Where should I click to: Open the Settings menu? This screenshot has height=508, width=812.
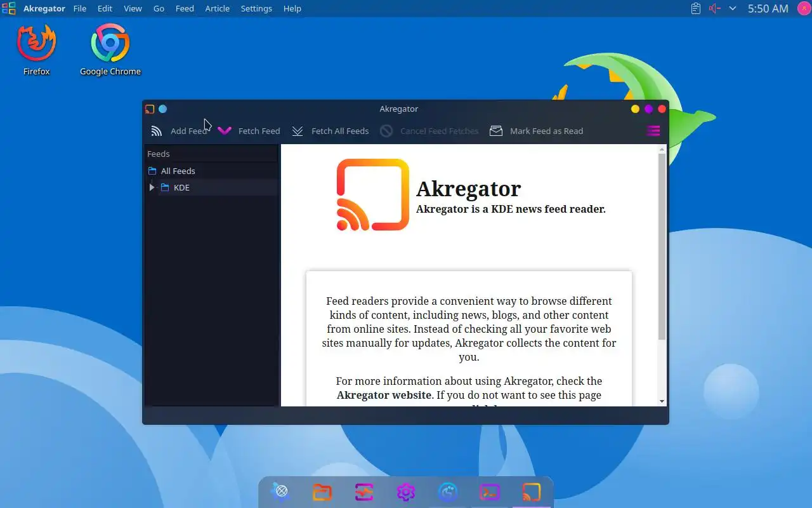[x=256, y=8]
